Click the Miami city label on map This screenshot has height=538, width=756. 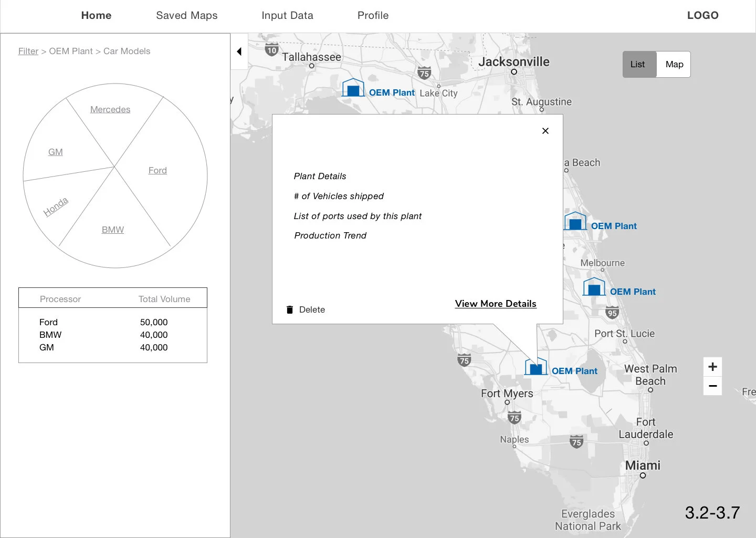pos(643,465)
